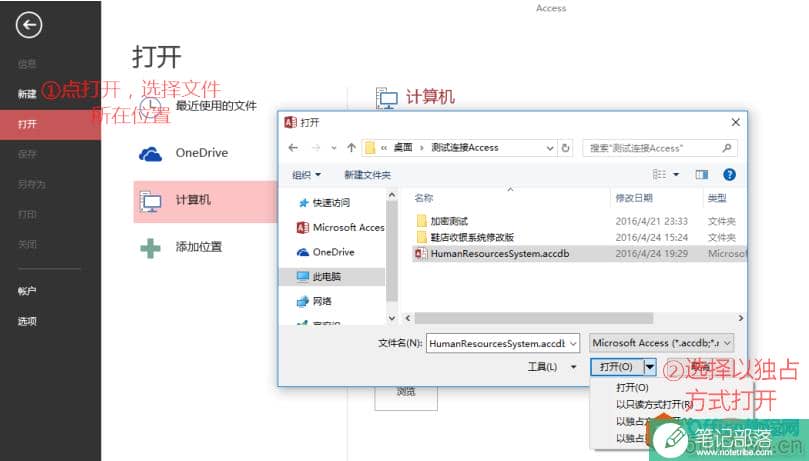This screenshot has width=809, height=461.
Task: Click the 加密测试 folder icon
Action: click(x=422, y=221)
